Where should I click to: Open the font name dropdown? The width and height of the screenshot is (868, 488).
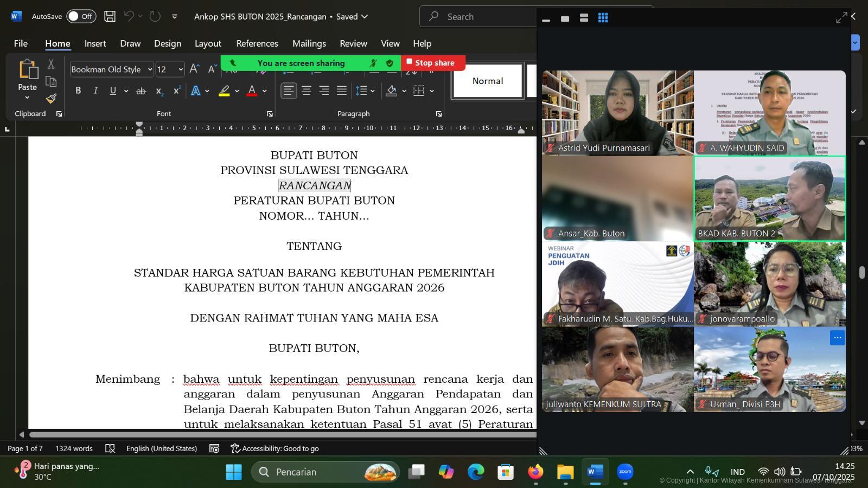point(150,69)
